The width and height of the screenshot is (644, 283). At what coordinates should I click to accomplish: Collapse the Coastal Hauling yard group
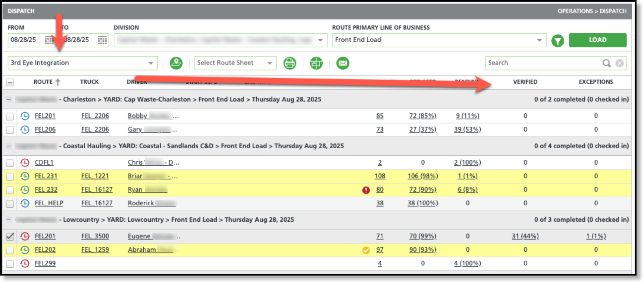tap(9, 146)
